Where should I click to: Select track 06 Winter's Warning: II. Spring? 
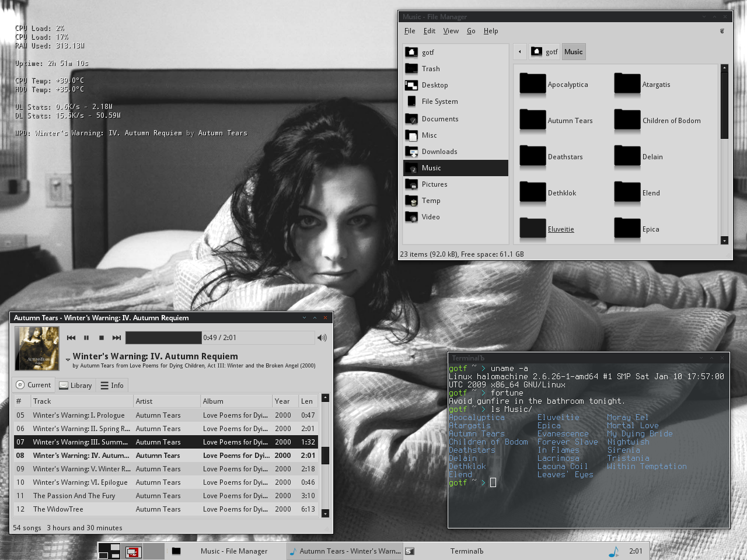pos(166,429)
